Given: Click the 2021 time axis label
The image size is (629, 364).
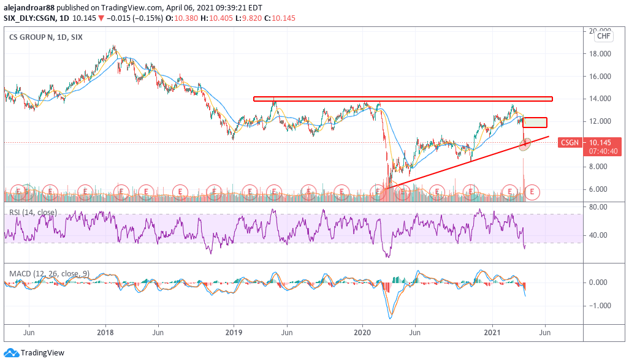Looking at the screenshot, I should click(492, 332).
